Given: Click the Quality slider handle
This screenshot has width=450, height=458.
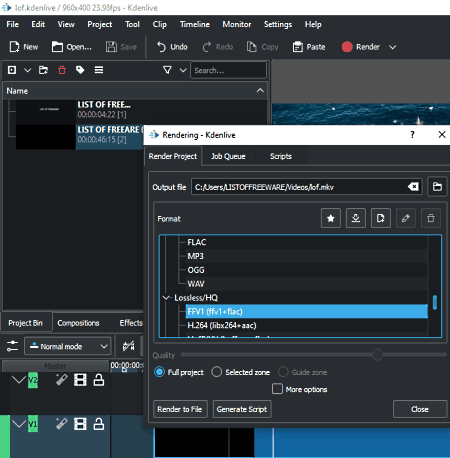Looking at the screenshot, I should click(x=377, y=355).
